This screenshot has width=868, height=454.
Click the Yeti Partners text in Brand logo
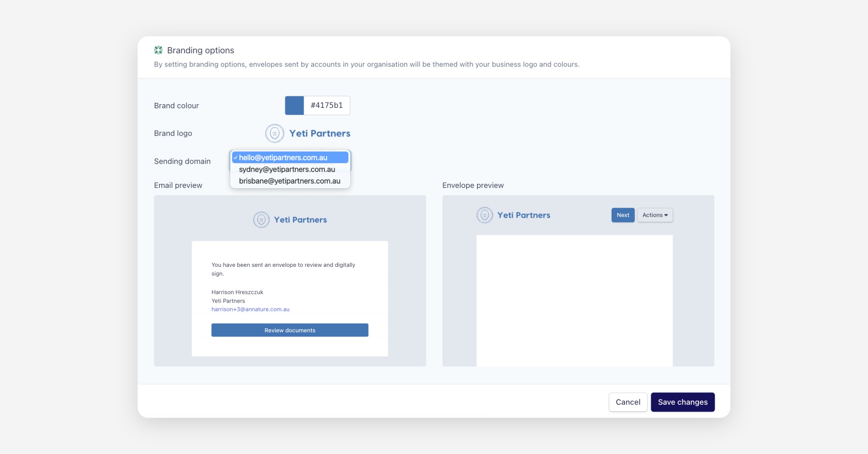click(x=320, y=133)
